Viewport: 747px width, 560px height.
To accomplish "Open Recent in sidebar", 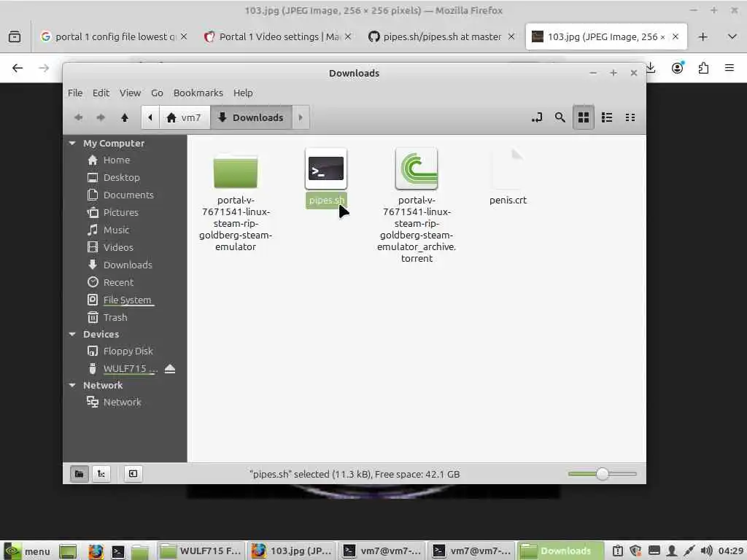I will pos(118,282).
